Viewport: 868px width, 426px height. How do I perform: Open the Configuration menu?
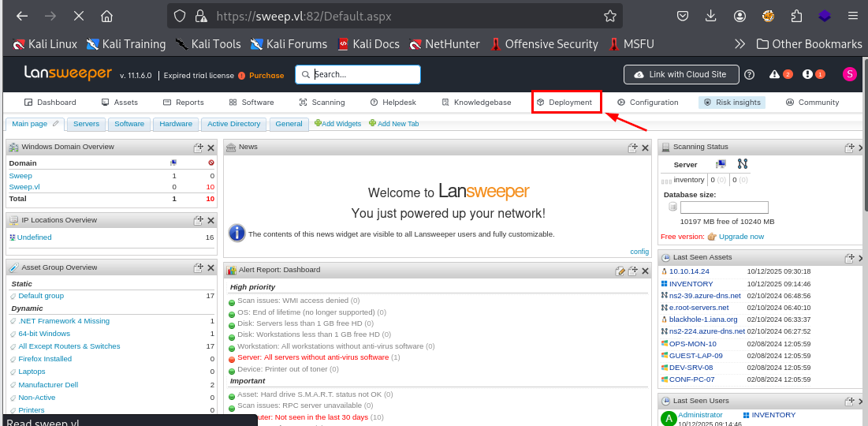(x=648, y=103)
